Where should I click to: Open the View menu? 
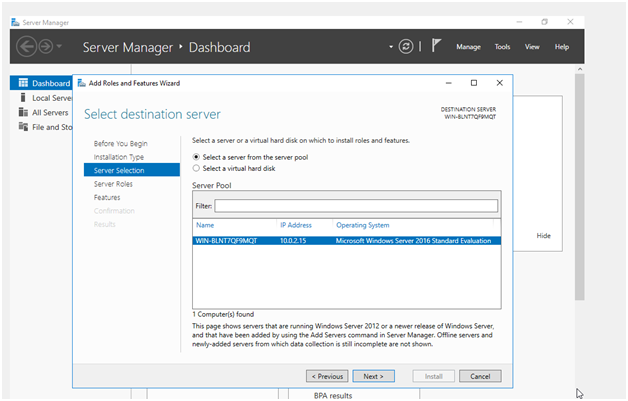pos(532,47)
